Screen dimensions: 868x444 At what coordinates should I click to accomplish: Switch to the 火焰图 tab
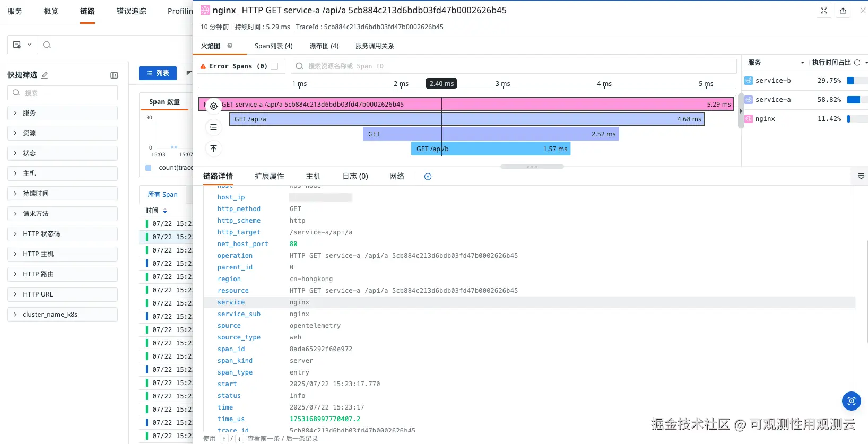pyautogui.click(x=211, y=46)
